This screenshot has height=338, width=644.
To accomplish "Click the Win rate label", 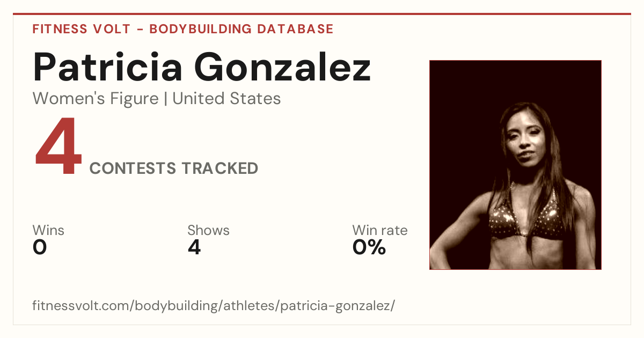I will click(379, 230).
